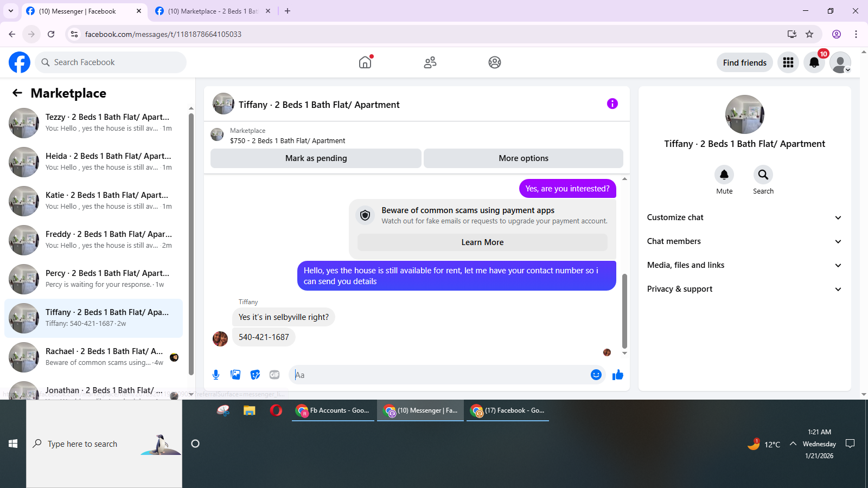Reload the Messenger page
This screenshot has width=868, height=488.
pyautogui.click(x=51, y=34)
